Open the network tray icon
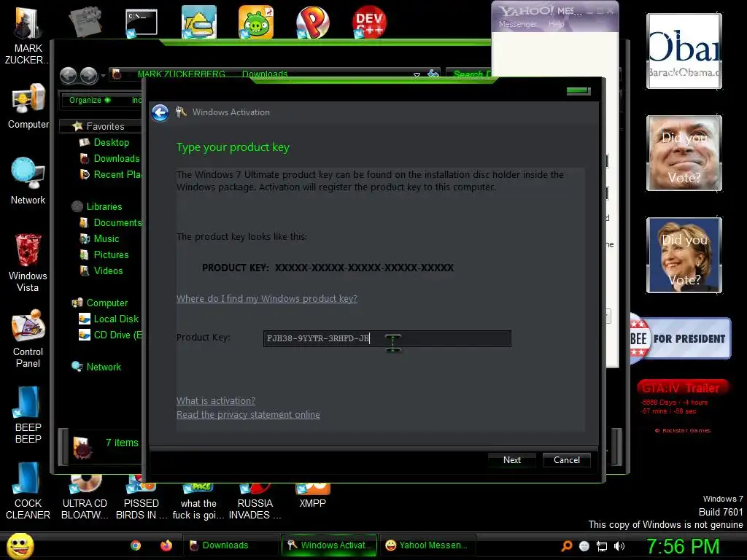 [602, 546]
